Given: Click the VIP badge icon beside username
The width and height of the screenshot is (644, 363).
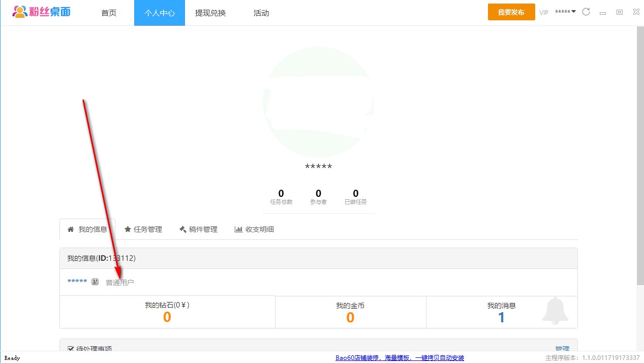Looking at the screenshot, I should 95,282.
